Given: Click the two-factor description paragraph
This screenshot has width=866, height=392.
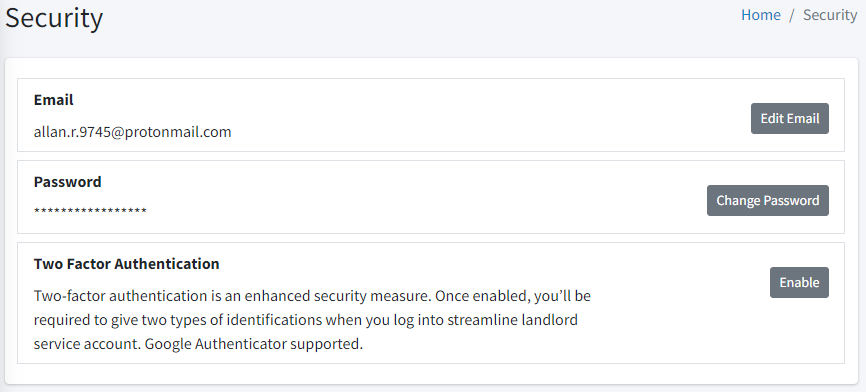Looking at the screenshot, I should tap(312, 320).
